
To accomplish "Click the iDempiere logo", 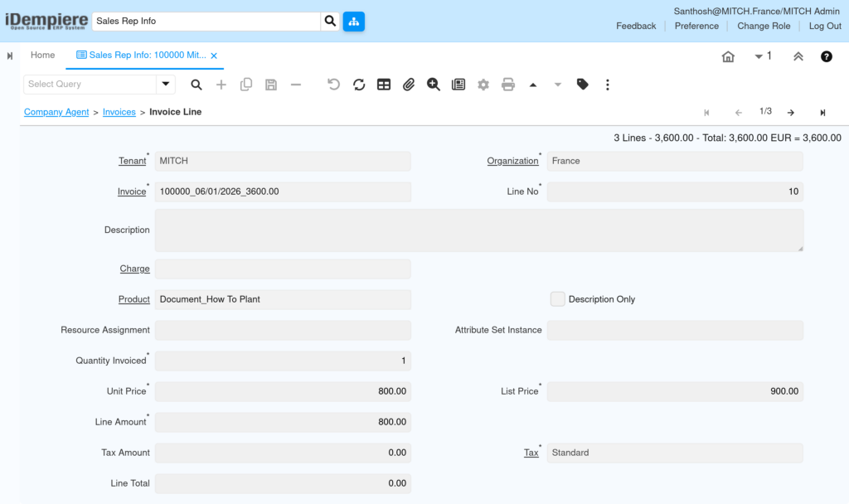I will click(46, 21).
